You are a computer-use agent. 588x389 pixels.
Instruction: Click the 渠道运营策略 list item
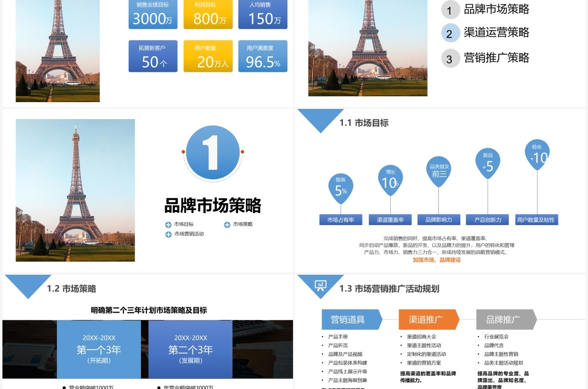497,33
